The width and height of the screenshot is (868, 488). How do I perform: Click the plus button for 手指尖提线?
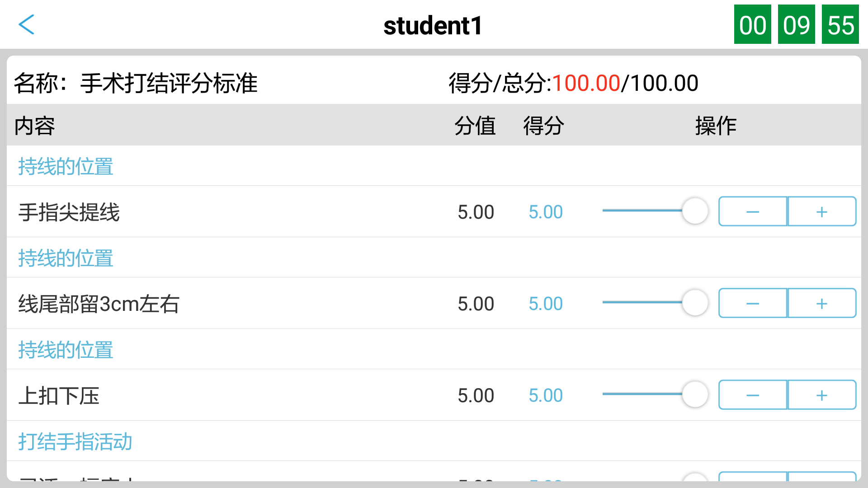point(821,211)
